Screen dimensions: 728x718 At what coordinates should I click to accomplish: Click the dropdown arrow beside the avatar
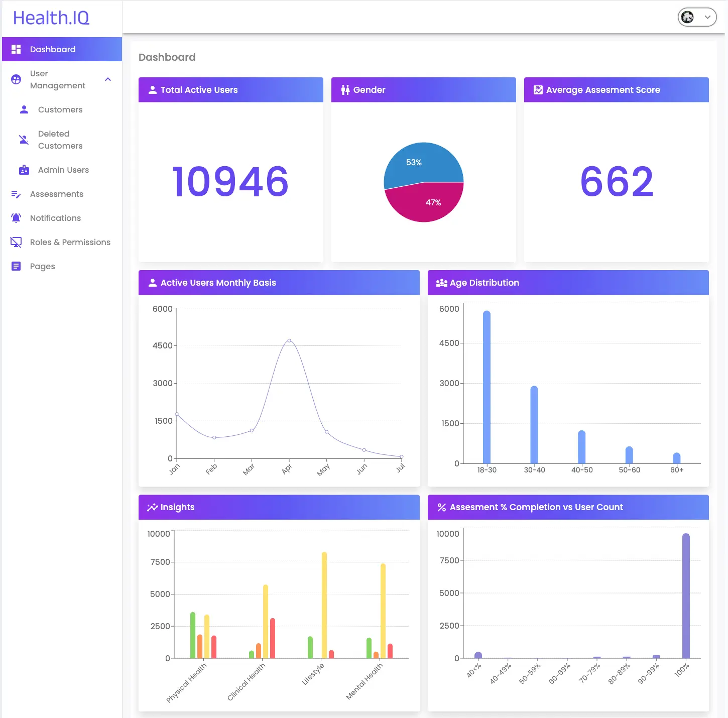pyautogui.click(x=707, y=17)
